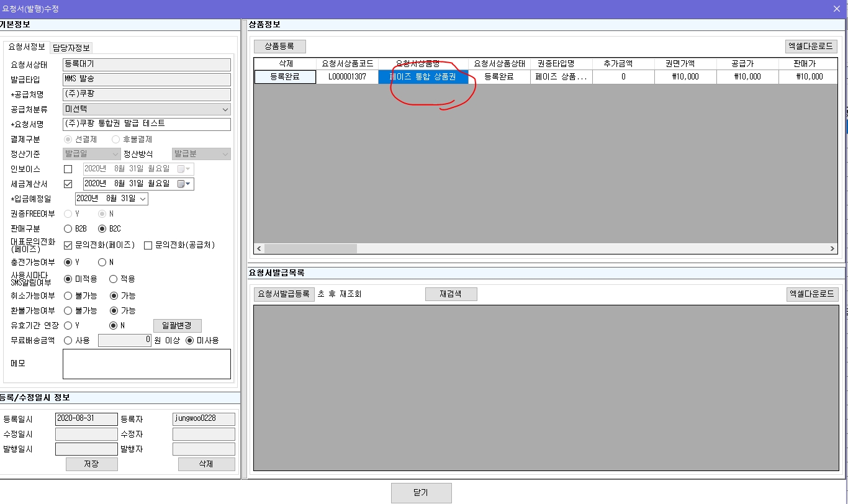The height and width of the screenshot is (504, 848).
Task: Set 취소가능여부 to 불가능
Action: [x=68, y=295]
